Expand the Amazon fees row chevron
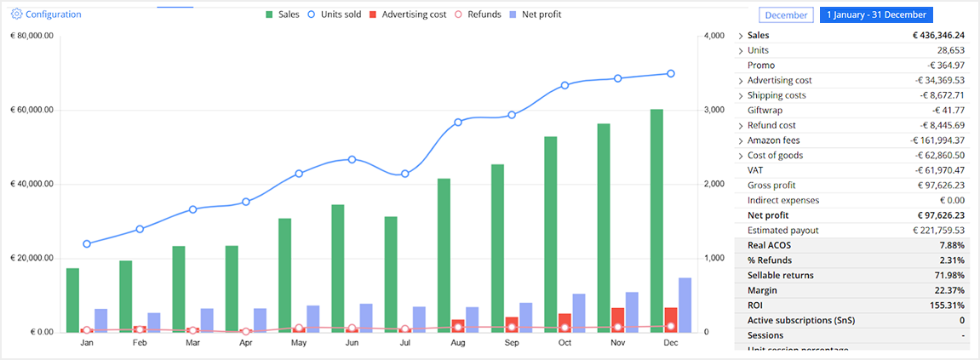 coord(742,140)
